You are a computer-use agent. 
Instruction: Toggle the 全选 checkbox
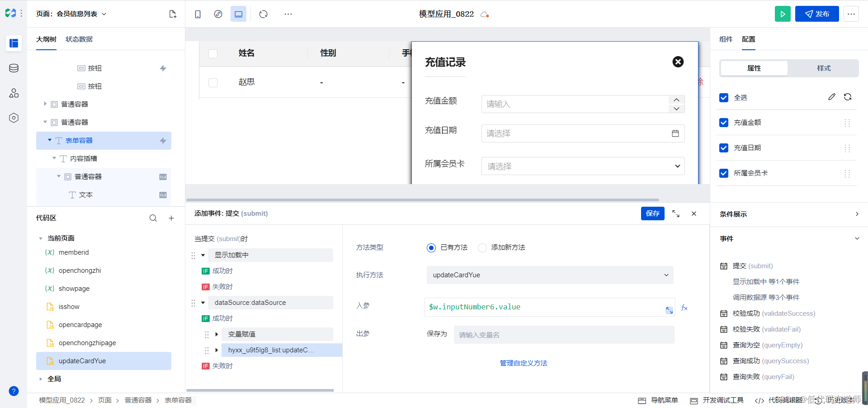click(x=724, y=98)
